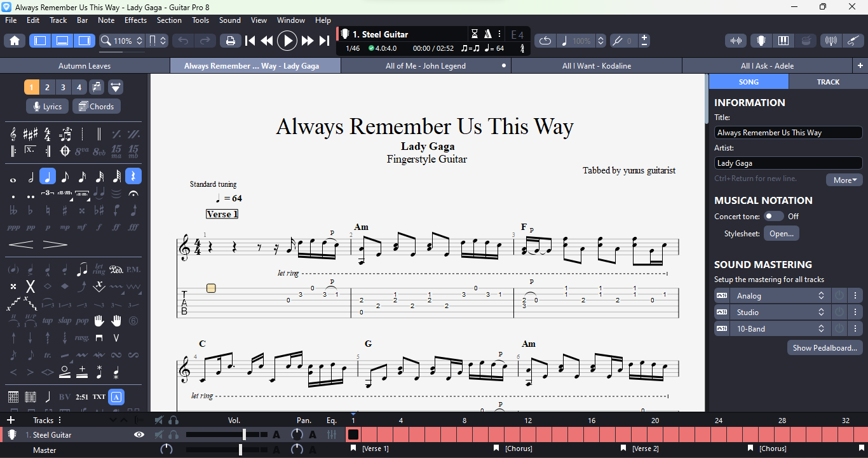Toggle the metronome icon
Screen dimensions: 868x458
coord(488,34)
